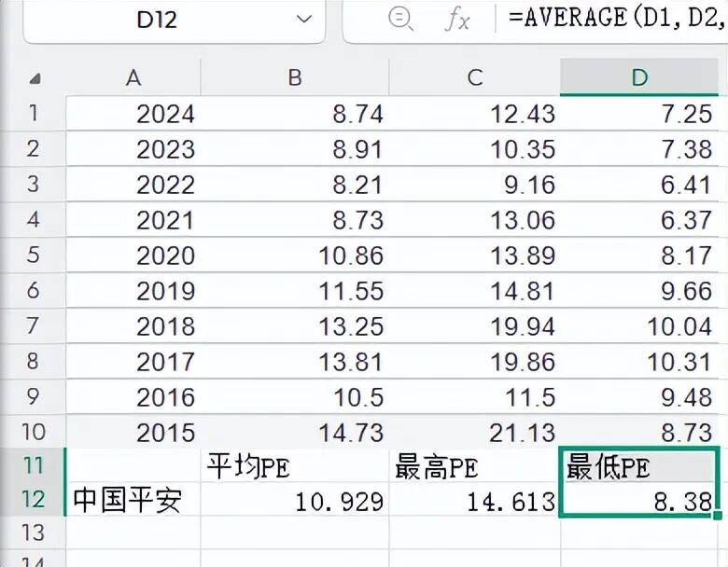The height and width of the screenshot is (567, 728).
Task: Click cell containing 14.73
Action: tap(295, 432)
